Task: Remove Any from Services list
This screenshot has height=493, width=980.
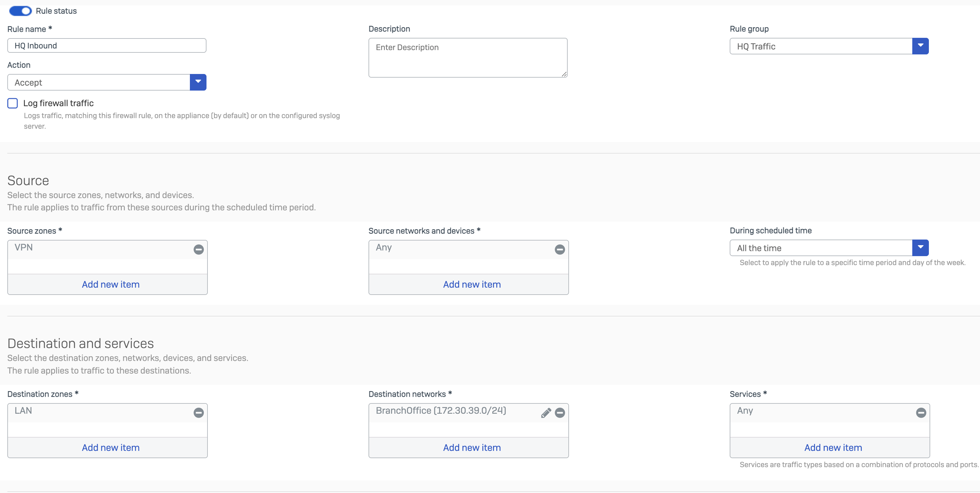Action: (921, 412)
